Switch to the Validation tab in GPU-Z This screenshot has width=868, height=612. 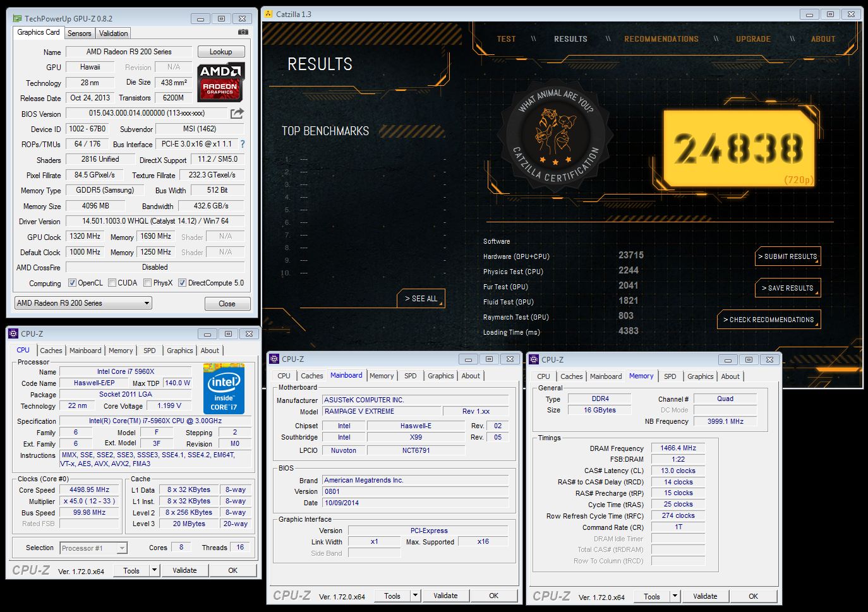(114, 33)
